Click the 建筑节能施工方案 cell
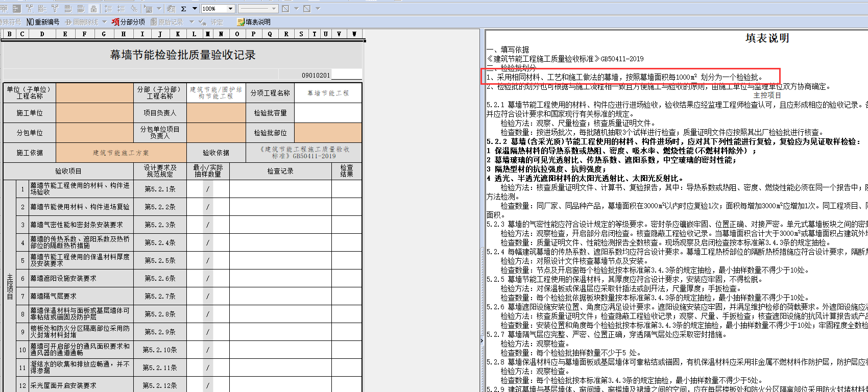868x392 pixels. (121, 153)
